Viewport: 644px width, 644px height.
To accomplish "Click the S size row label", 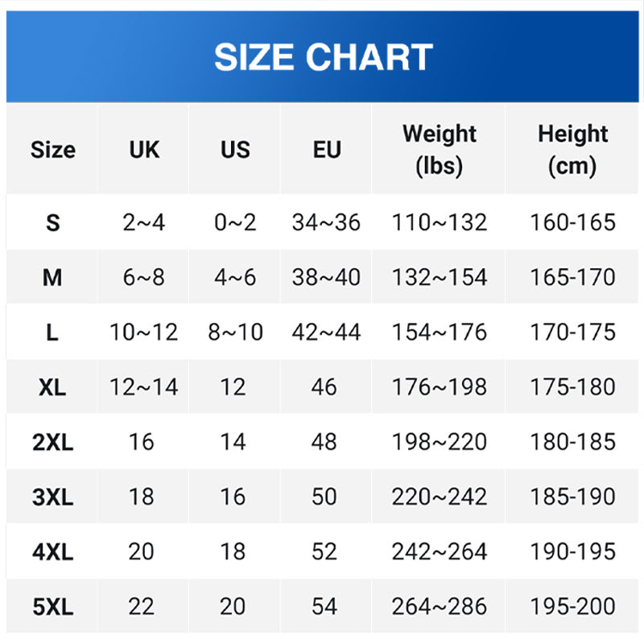I will pyautogui.click(x=52, y=223).
